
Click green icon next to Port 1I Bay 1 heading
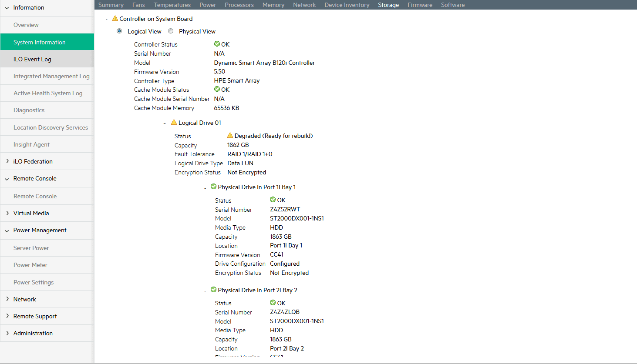[213, 187]
